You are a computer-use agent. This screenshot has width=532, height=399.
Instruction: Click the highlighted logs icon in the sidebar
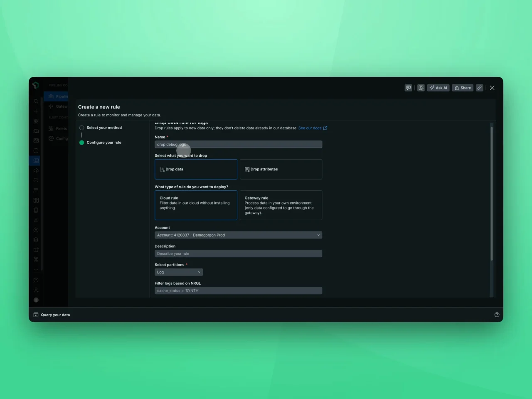(36, 160)
